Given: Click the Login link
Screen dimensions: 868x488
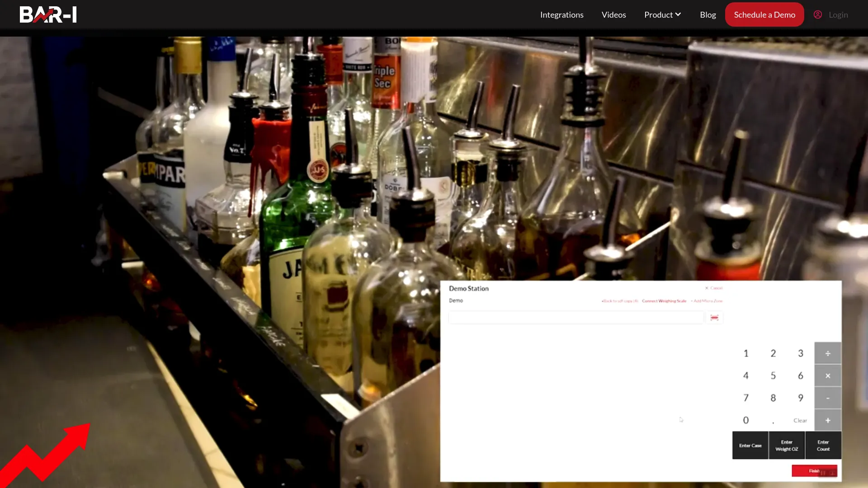Looking at the screenshot, I should (x=838, y=14).
